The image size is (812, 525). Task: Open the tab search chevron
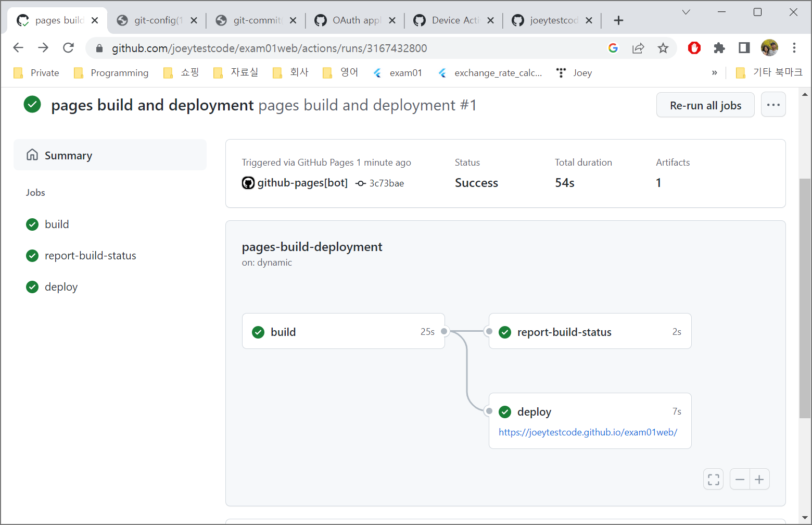coord(686,12)
